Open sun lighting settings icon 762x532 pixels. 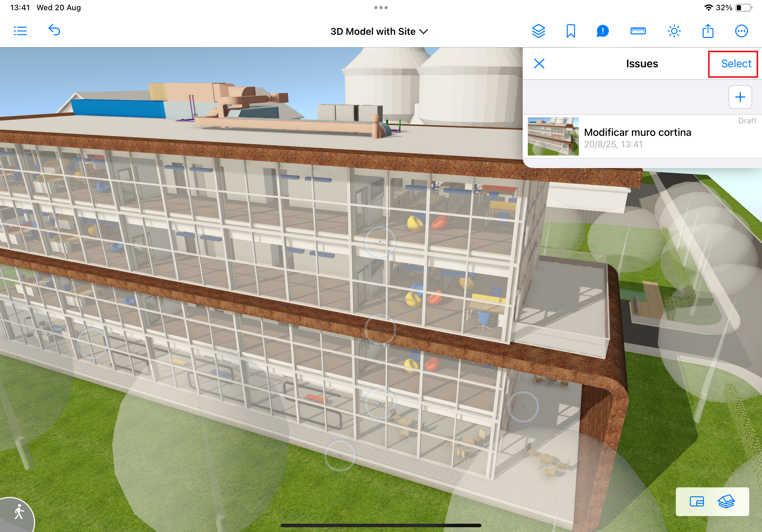674,31
